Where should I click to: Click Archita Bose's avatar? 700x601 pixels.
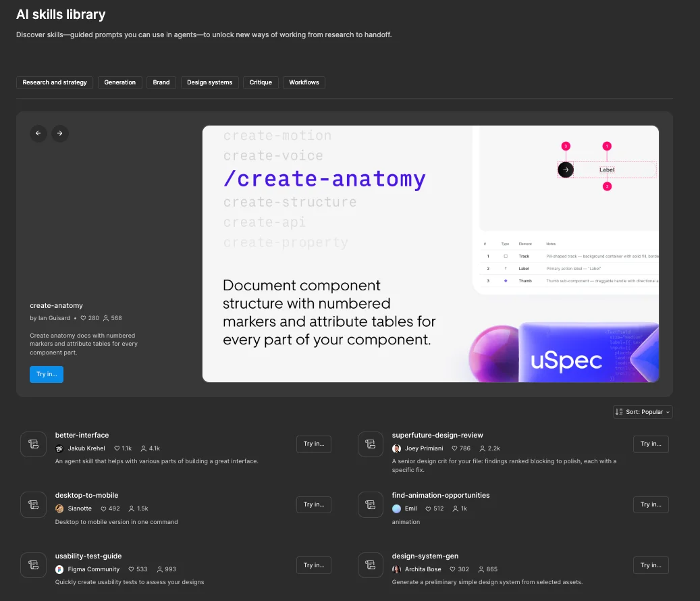click(396, 569)
